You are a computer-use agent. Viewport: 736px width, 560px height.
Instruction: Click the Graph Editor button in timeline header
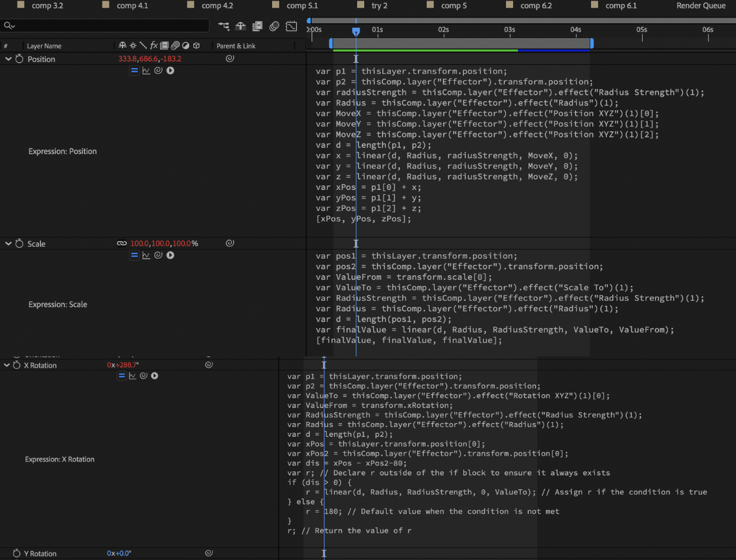[292, 26]
